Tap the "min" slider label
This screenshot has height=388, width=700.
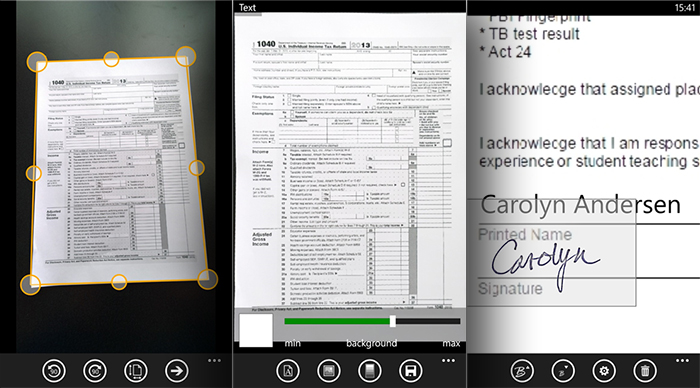coord(293,343)
